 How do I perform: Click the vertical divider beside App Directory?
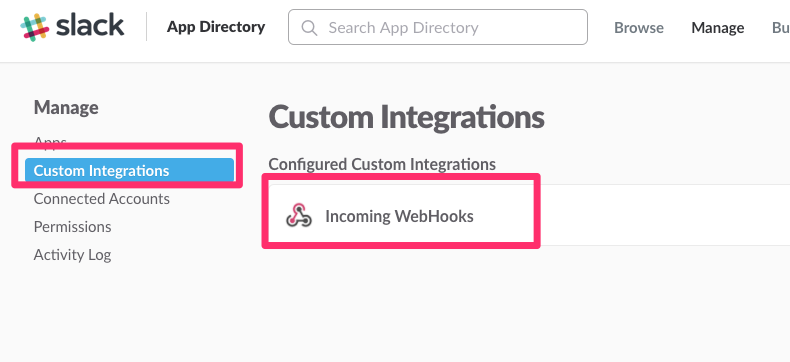(147, 27)
